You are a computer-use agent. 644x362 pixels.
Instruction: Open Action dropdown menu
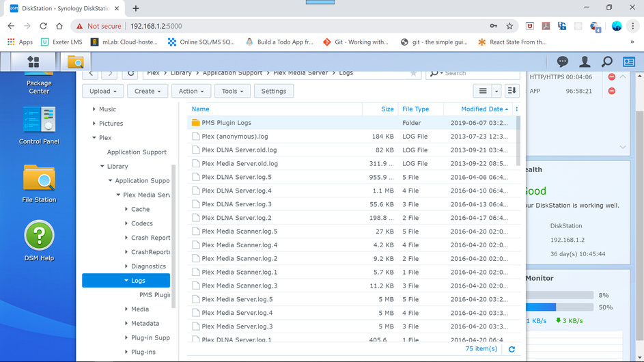191,91
